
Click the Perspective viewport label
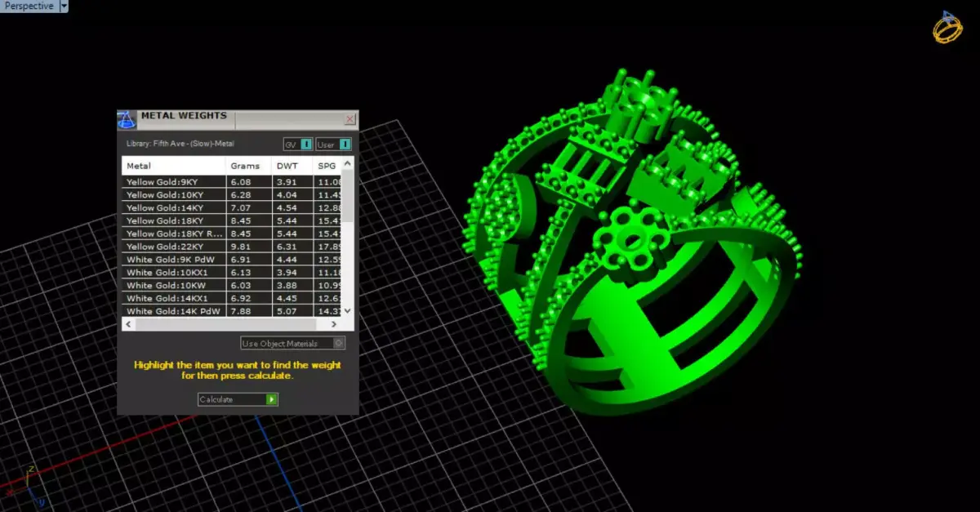click(x=29, y=7)
